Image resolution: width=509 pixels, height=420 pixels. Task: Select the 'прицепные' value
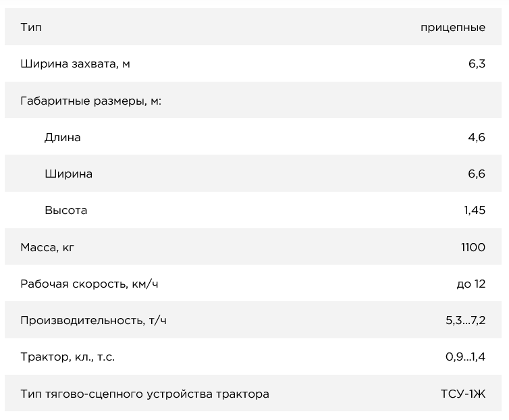[x=453, y=28]
